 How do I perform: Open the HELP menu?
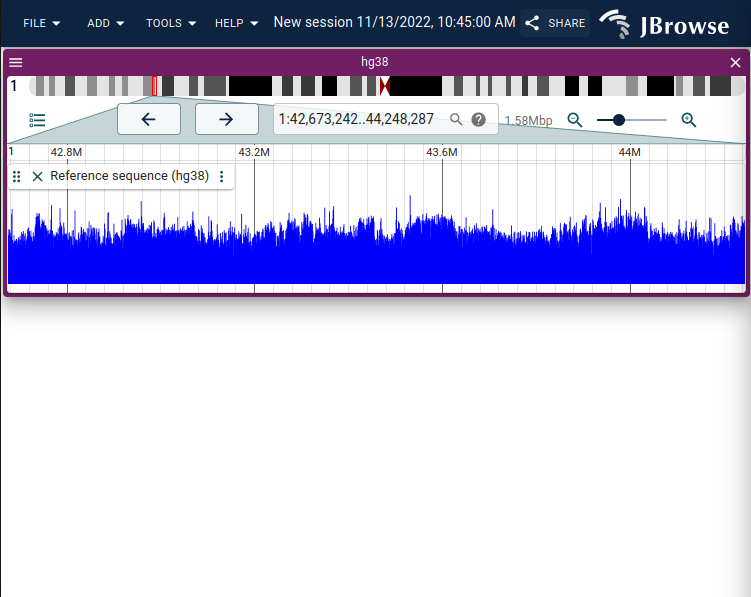pyautogui.click(x=236, y=23)
